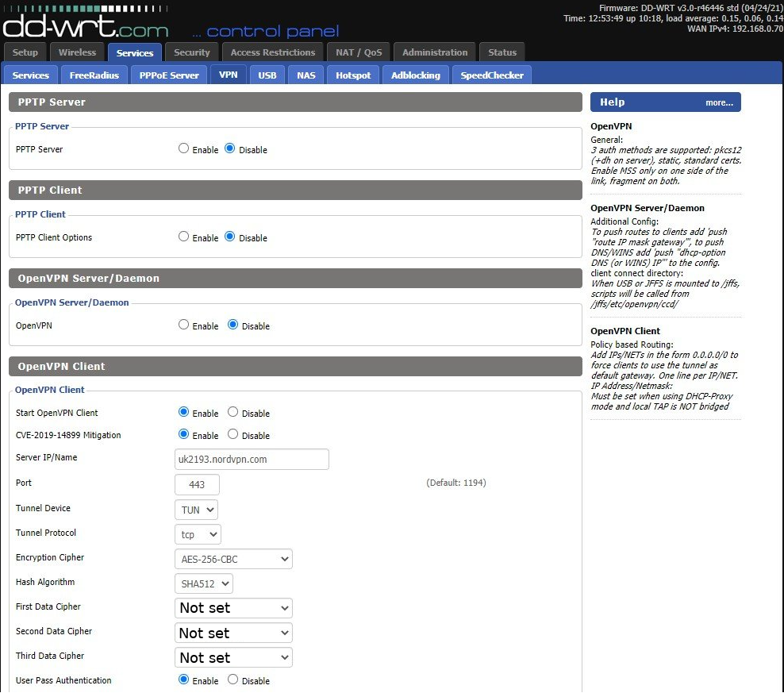The width and height of the screenshot is (784, 693).
Task: Open the SpeedChecker sub-tab
Action: point(492,75)
